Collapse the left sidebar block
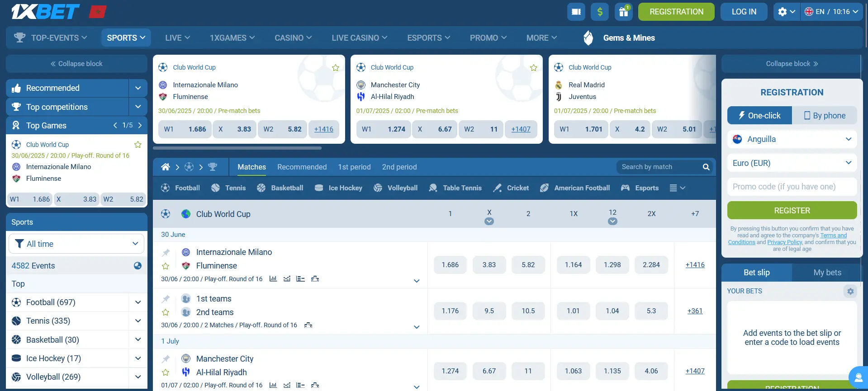The image size is (868, 391). [x=76, y=64]
